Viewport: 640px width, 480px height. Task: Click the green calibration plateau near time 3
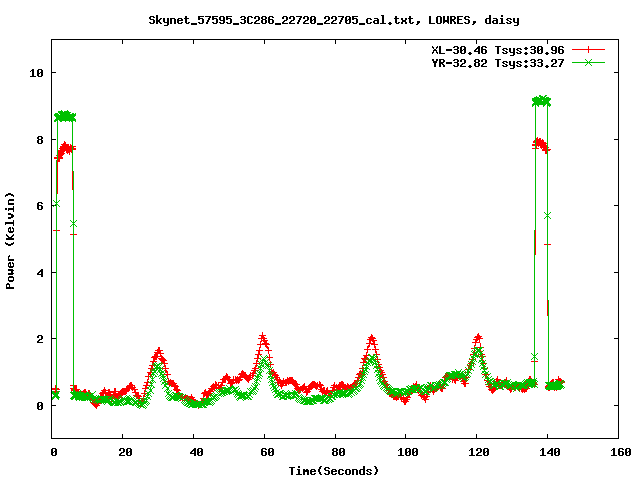click(65, 116)
